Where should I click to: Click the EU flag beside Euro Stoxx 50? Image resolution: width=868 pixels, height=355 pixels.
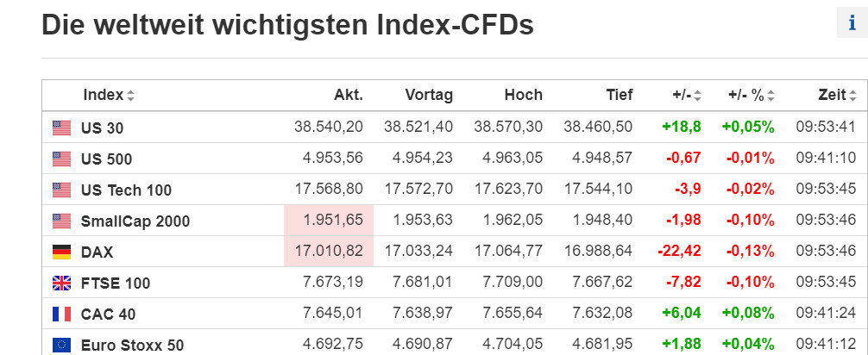(61, 346)
